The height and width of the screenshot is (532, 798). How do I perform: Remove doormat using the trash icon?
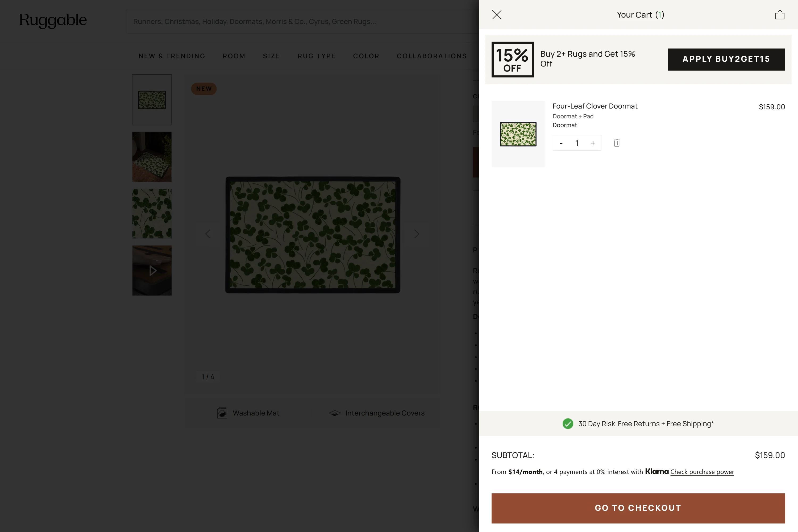pyautogui.click(x=617, y=143)
